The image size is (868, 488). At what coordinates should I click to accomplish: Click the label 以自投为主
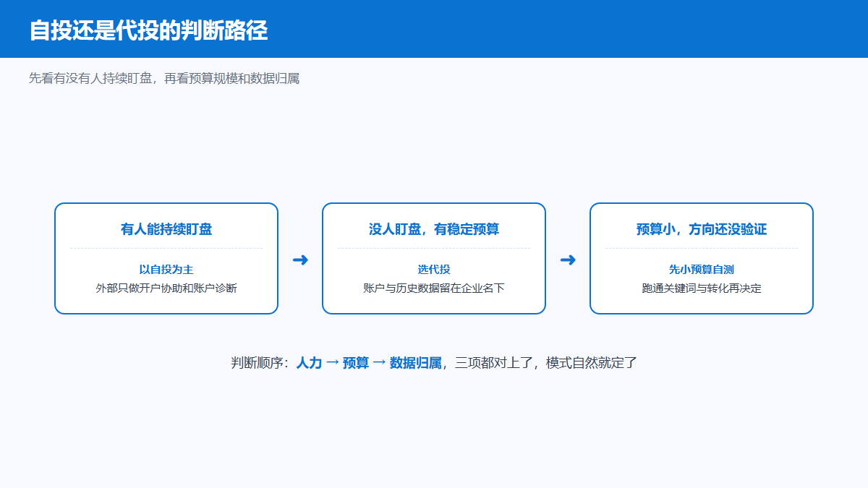click(x=166, y=269)
